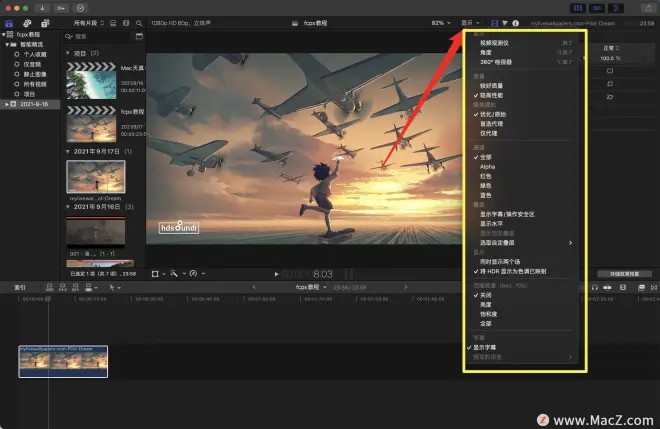Screen dimensions: 660x429
Task: Click the 100.0 % opacity value
Action: click(610, 58)
